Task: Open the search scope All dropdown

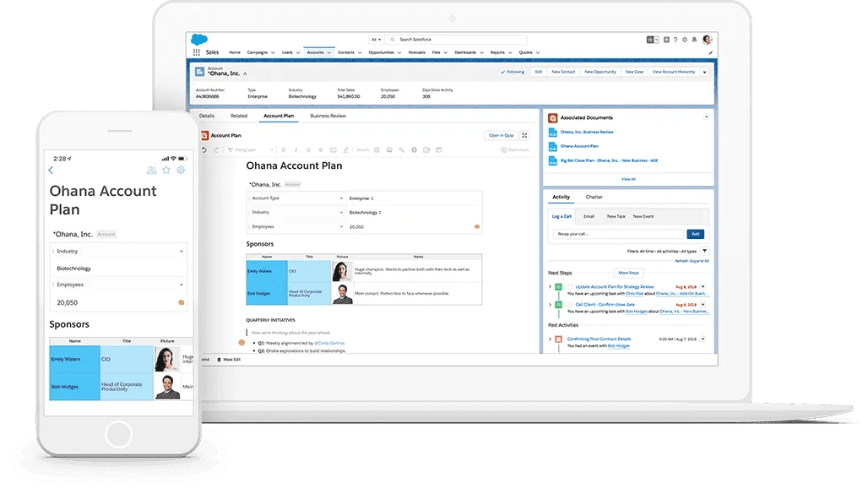Action: click(x=376, y=40)
